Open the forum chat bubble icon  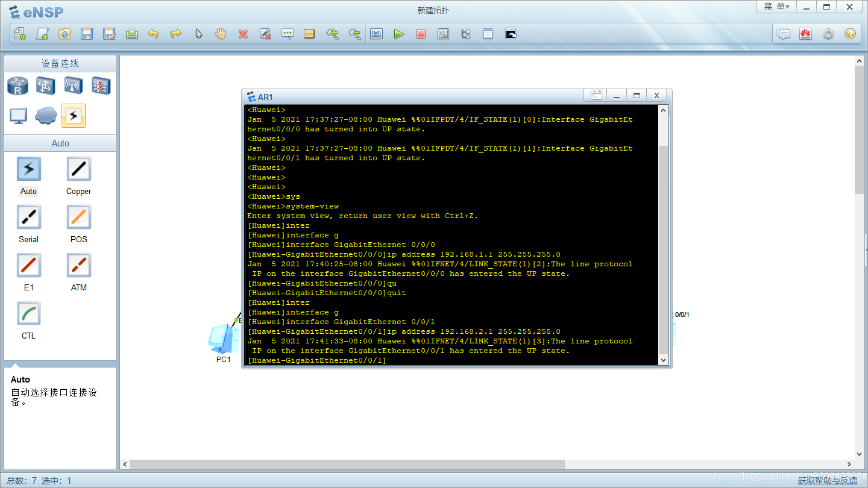click(x=784, y=34)
